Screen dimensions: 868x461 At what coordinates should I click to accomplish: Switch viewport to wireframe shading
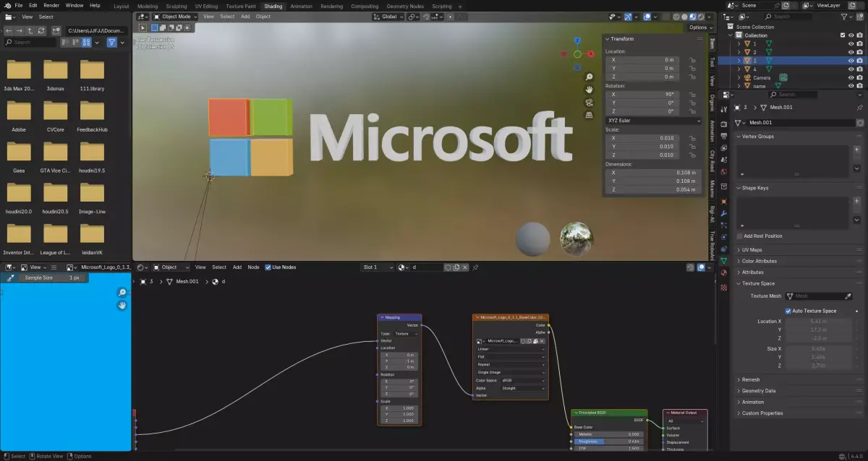(x=675, y=16)
